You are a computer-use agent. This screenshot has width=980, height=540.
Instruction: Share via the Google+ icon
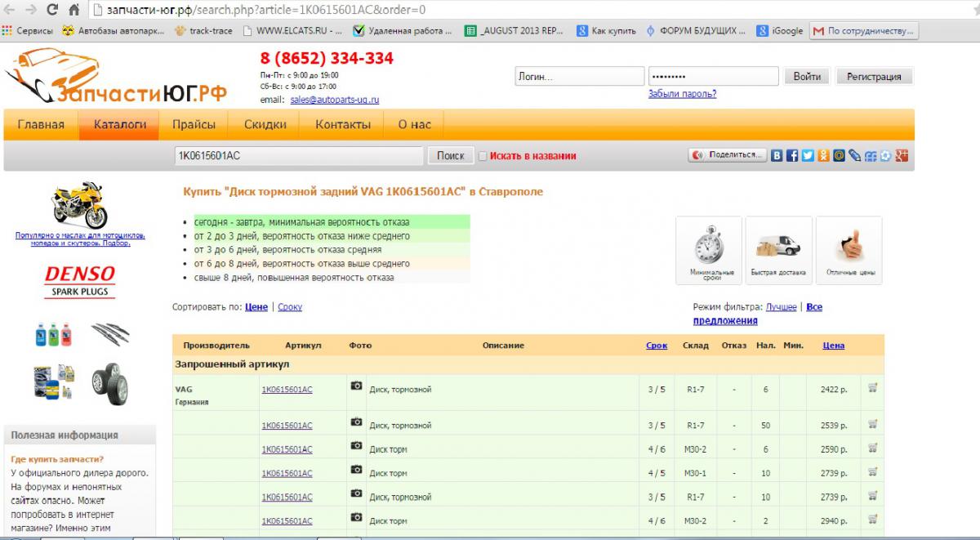902,155
